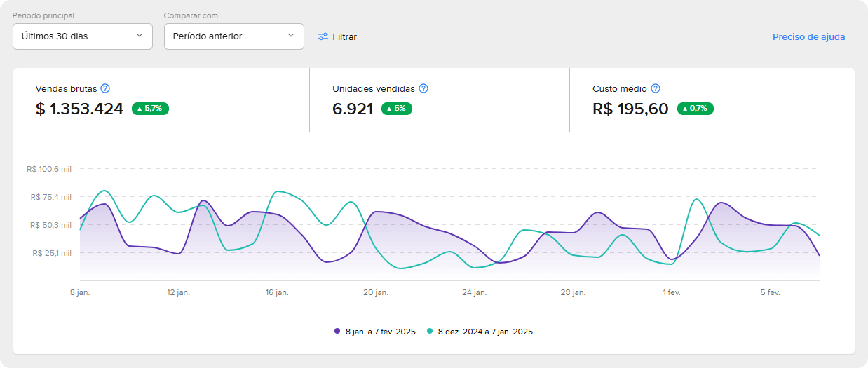This screenshot has height=368, width=868.
Task: Click the Filtrar sliders icon
Action: pos(323,36)
